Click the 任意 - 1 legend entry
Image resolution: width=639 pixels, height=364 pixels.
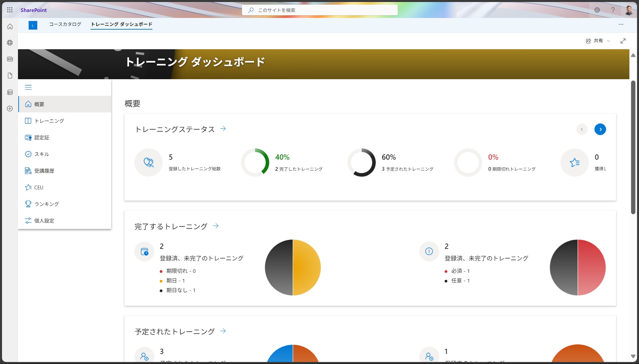click(x=457, y=280)
